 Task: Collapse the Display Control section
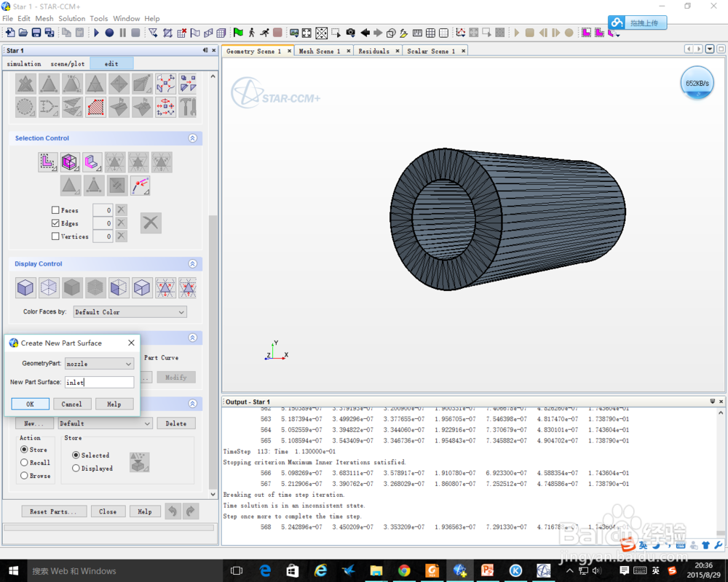(x=193, y=263)
